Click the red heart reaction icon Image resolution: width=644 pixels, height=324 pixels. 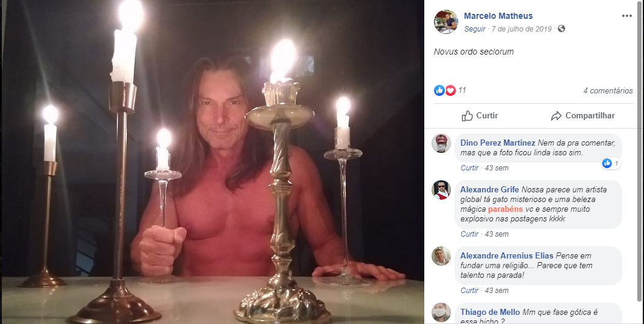(450, 90)
